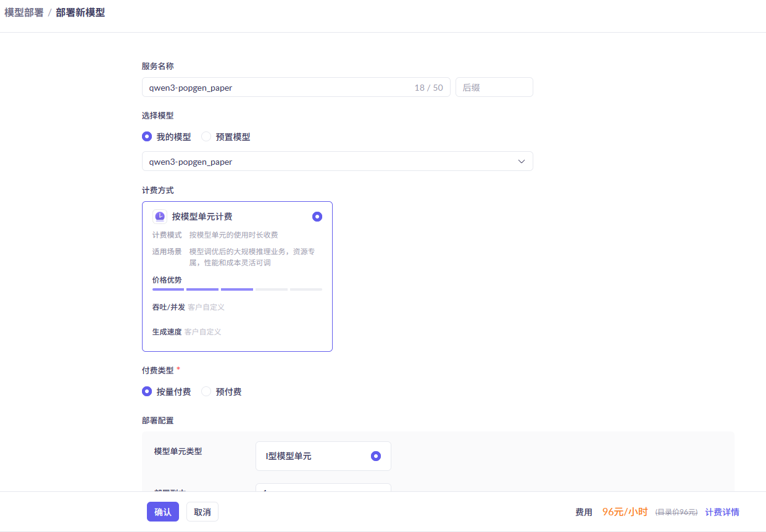Select 按量付费 payment type

(147, 391)
